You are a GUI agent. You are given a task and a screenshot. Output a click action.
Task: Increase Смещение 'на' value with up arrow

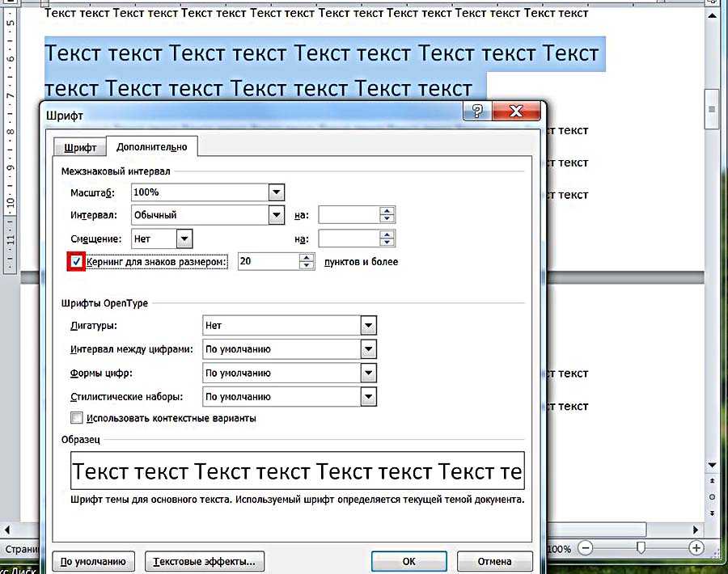point(387,234)
